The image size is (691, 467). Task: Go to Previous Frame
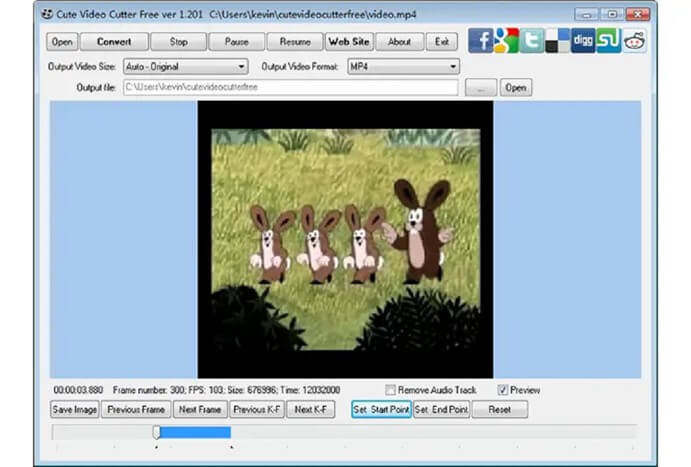pyautogui.click(x=136, y=410)
